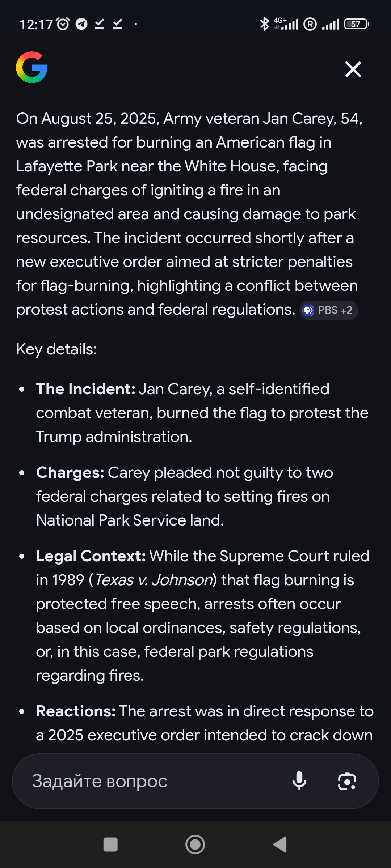This screenshot has width=391, height=868.
Task: Open Google Lens camera search
Action: (x=347, y=781)
